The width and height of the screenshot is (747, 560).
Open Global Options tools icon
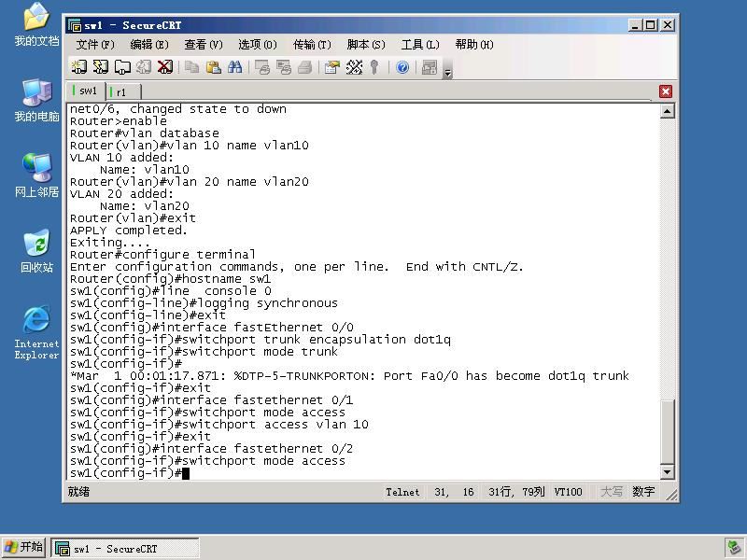354,67
